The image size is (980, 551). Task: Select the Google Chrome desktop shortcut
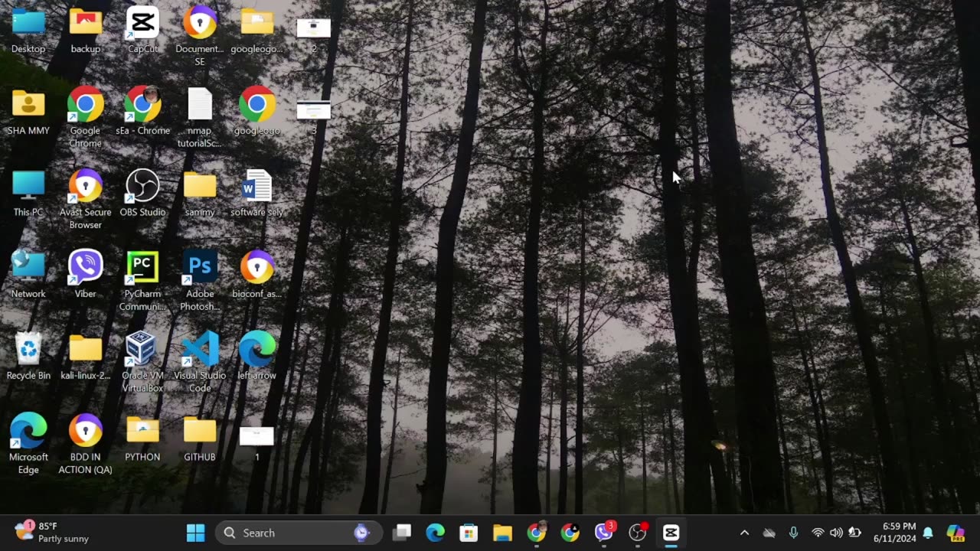coord(85,116)
